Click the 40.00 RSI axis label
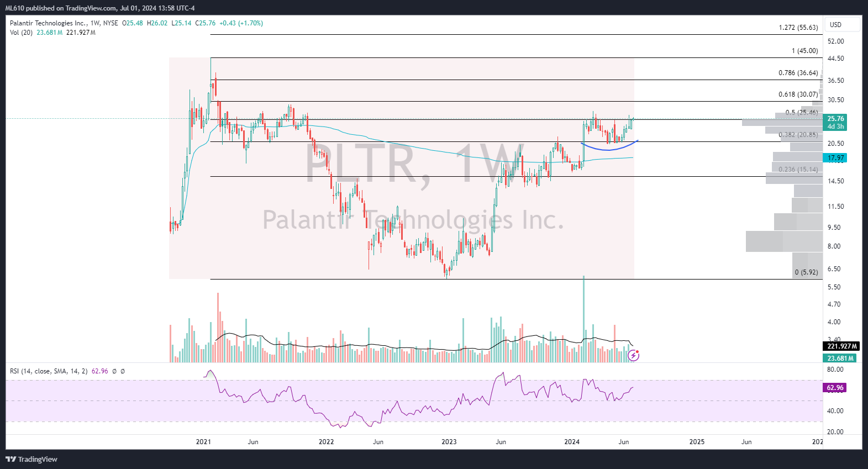868x469 pixels. click(x=835, y=411)
